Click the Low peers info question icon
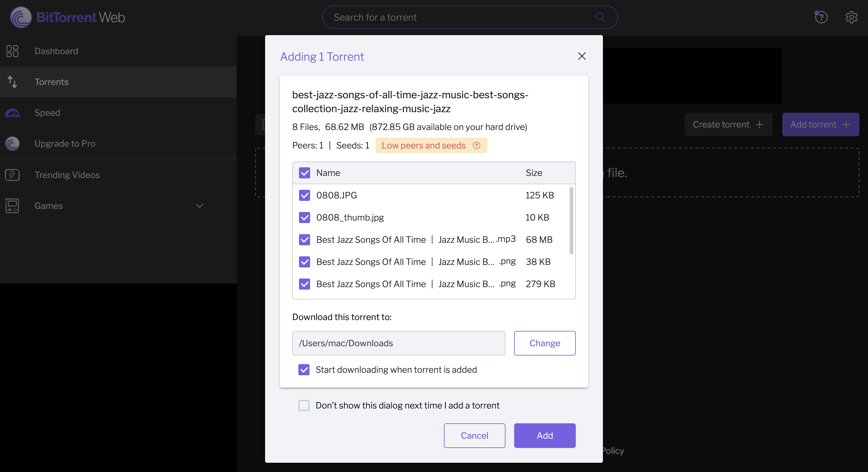 [476, 145]
